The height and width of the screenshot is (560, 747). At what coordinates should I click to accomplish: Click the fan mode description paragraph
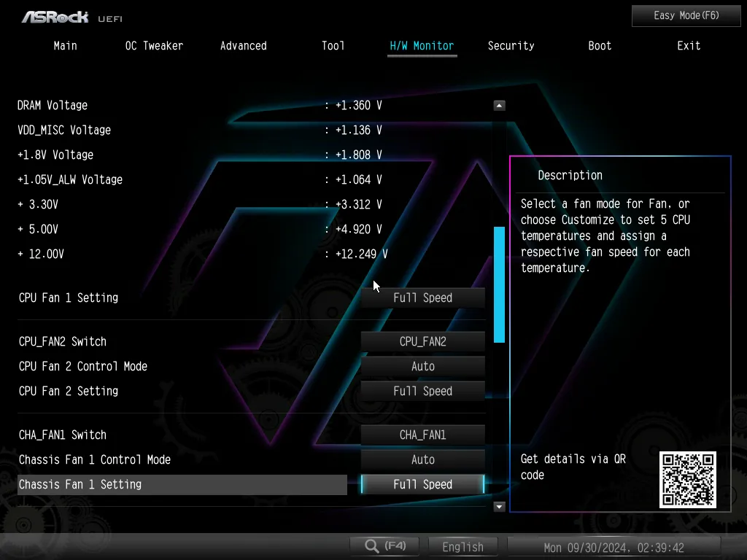[x=605, y=236]
